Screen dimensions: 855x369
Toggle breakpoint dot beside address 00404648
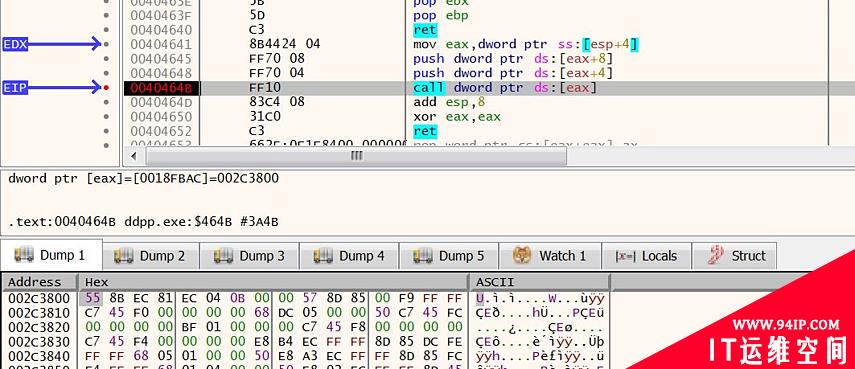pos(106,73)
